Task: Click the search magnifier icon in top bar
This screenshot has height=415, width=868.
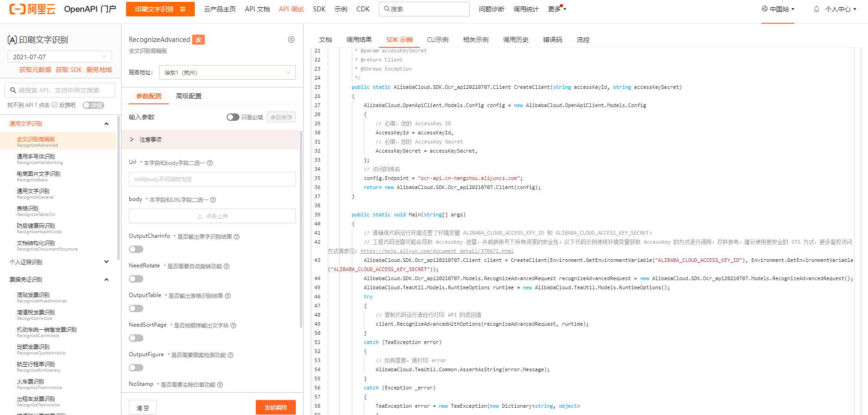Action: coord(387,9)
